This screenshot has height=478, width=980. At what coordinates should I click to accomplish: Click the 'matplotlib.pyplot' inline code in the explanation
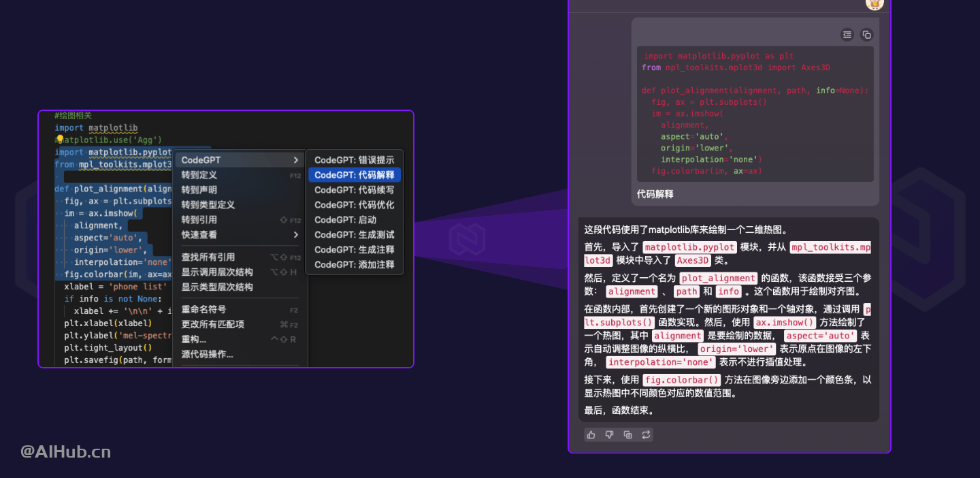(x=690, y=247)
